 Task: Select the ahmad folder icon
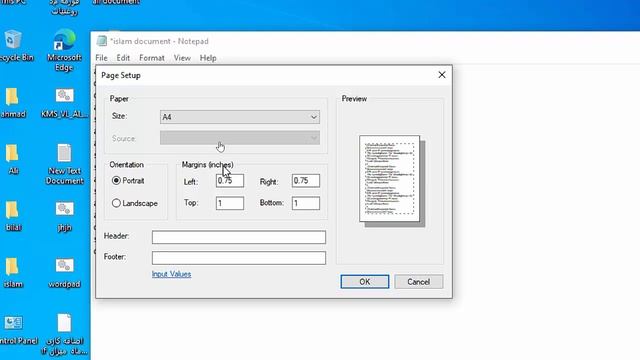point(13,103)
